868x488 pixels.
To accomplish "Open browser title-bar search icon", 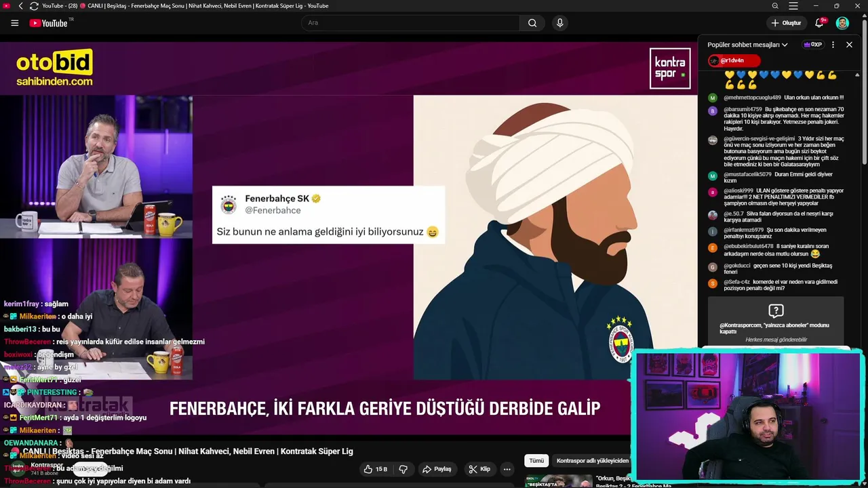I will click(x=775, y=6).
